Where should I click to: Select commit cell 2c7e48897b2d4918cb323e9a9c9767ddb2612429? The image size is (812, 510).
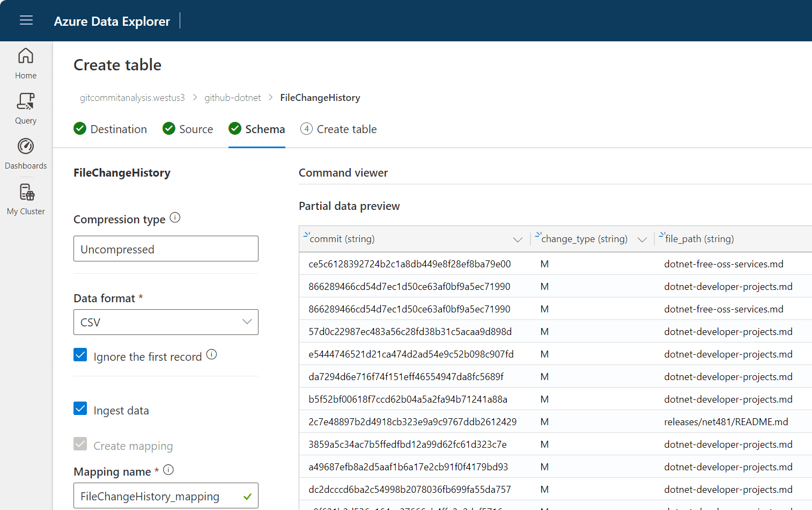click(x=412, y=422)
